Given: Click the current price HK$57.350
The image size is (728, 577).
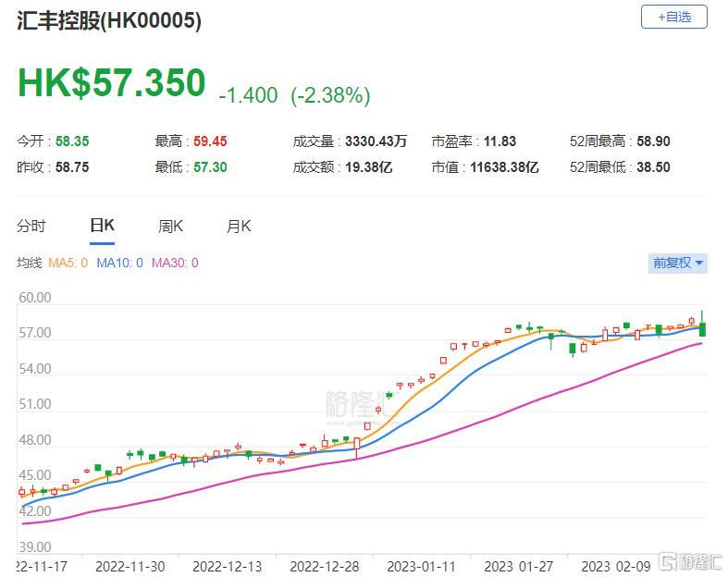Looking at the screenshot, I should point(111,82).
